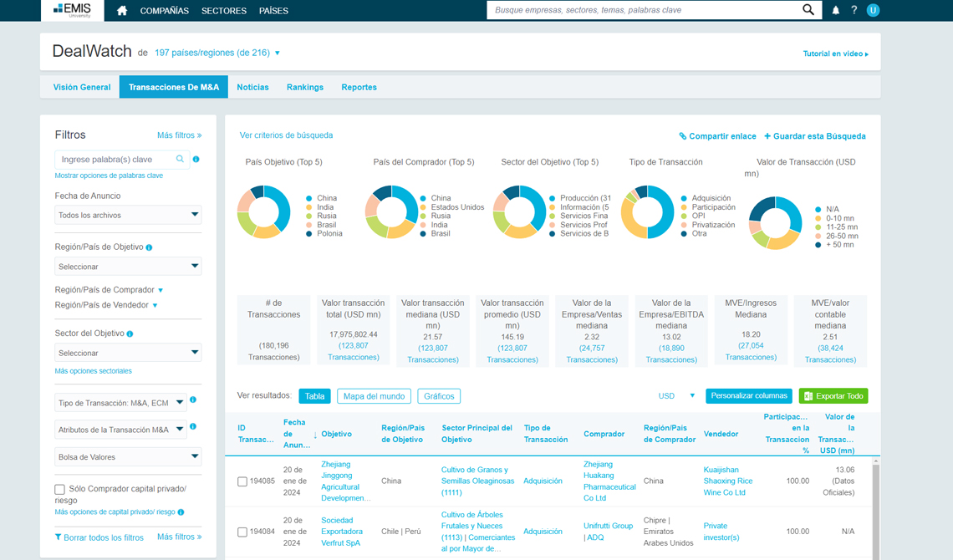Show info for Región/País de Objetivo

pos(149,247)
